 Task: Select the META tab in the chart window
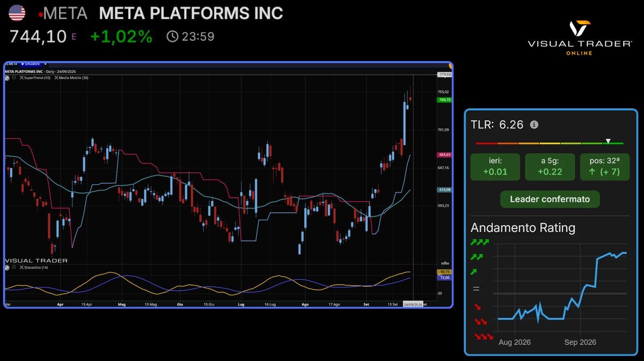[11, 64]
